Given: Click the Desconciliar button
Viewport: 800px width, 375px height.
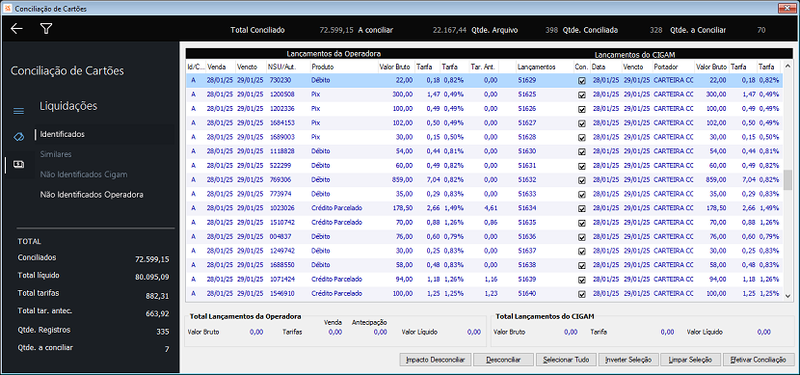Looking at the screenshot, I should [504, 360].
